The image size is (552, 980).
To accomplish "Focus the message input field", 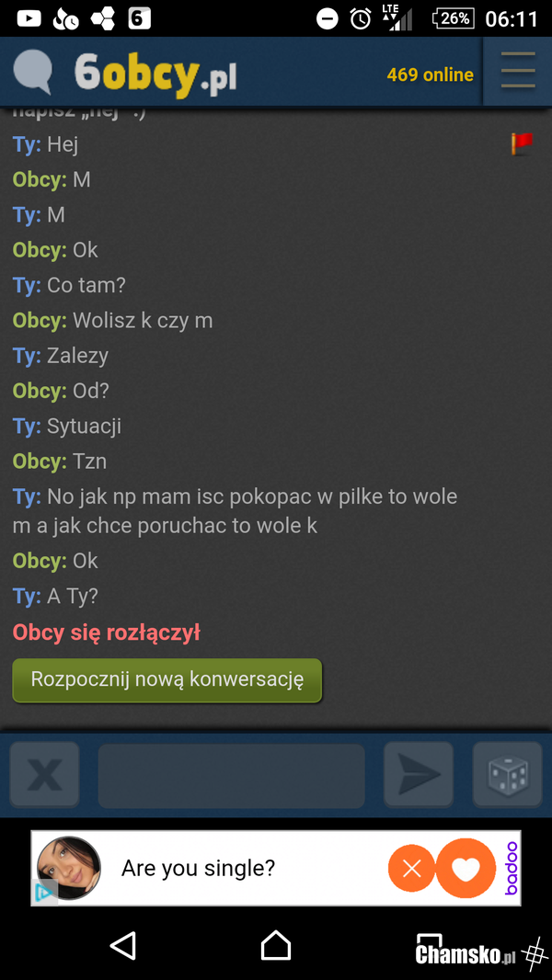I will point(231,776).
